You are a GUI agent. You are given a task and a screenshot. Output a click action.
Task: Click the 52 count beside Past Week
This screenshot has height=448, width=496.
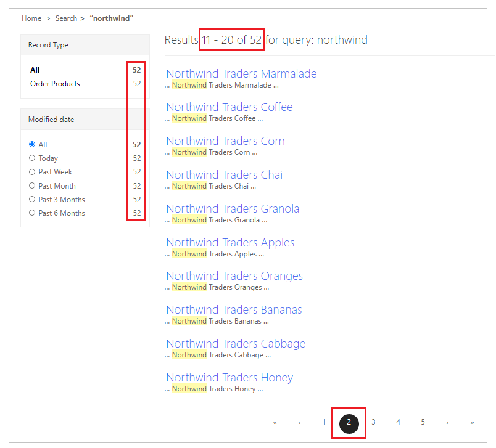[x=137, y=172]
